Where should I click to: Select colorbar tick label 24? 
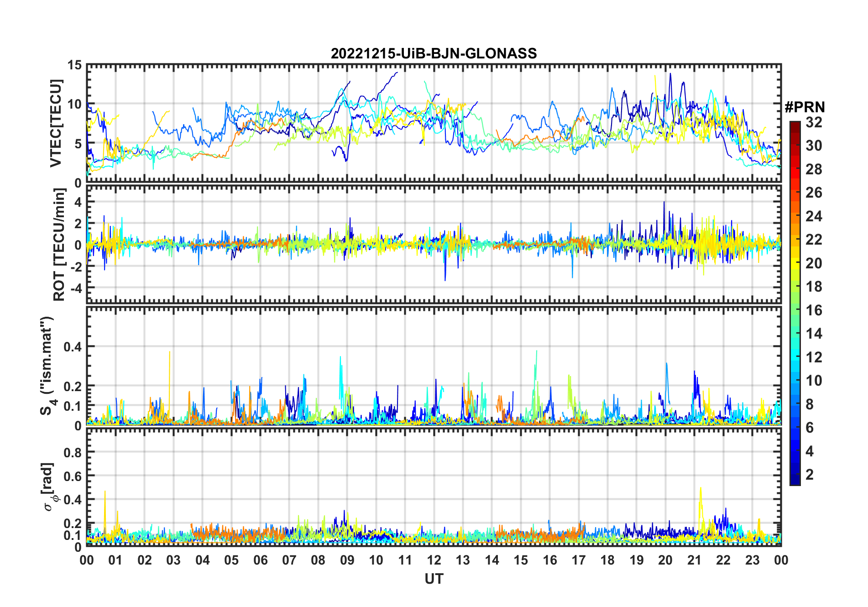(814, 216)
